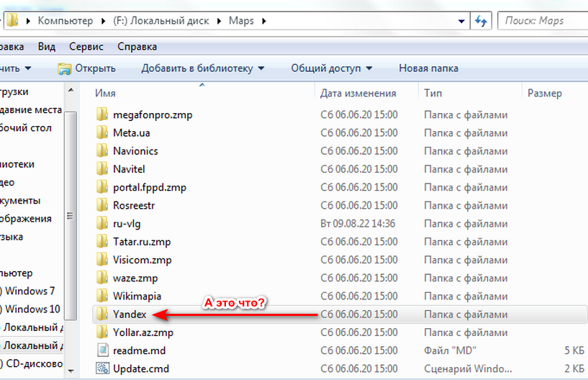
Task: Click the Navionics folder icon
Action: [x=101, y=151]
